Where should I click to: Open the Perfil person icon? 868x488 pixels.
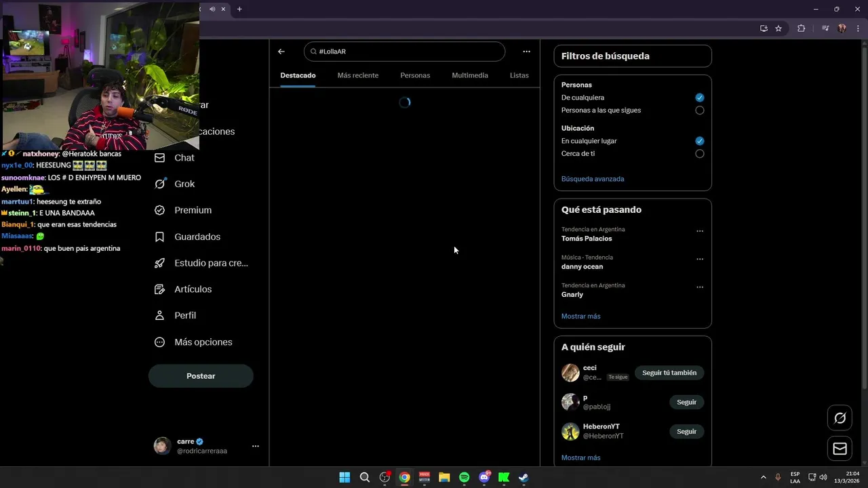pos(159,315)
